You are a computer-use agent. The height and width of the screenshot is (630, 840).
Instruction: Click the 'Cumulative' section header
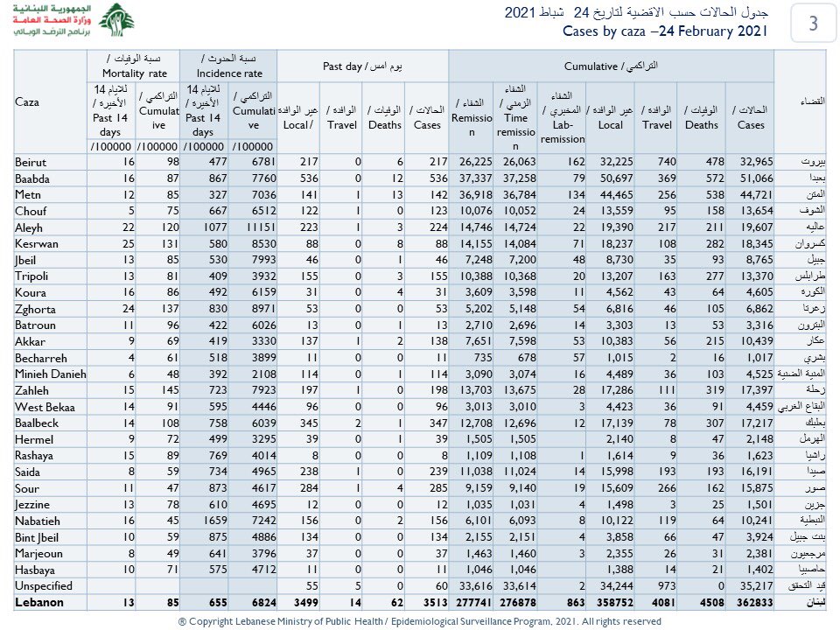tap(611, 66)
